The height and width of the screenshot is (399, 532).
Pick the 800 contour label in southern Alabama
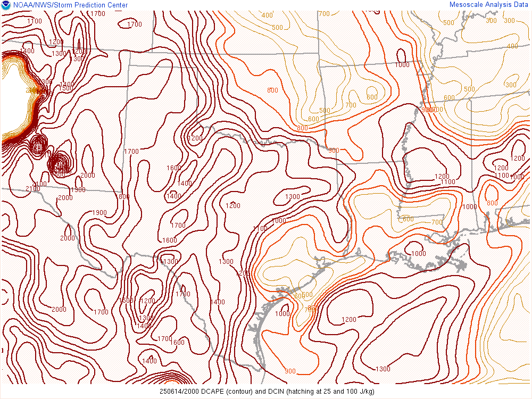point(492,203)
